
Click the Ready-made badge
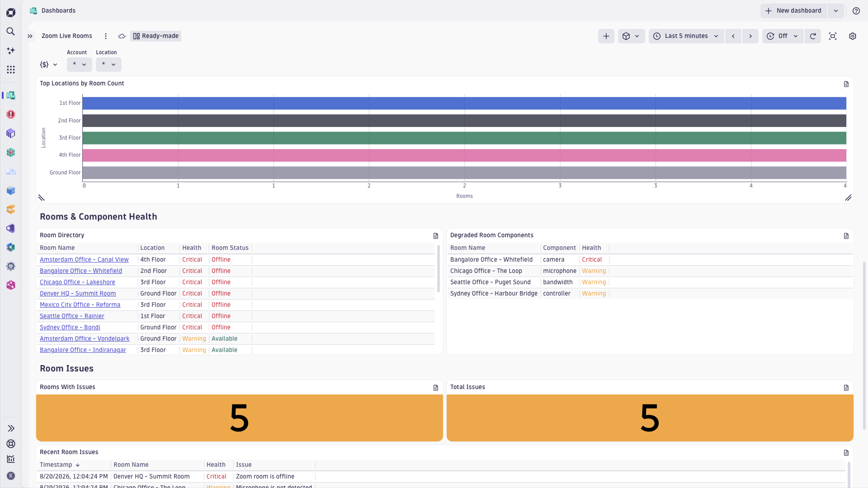point(156,36)
